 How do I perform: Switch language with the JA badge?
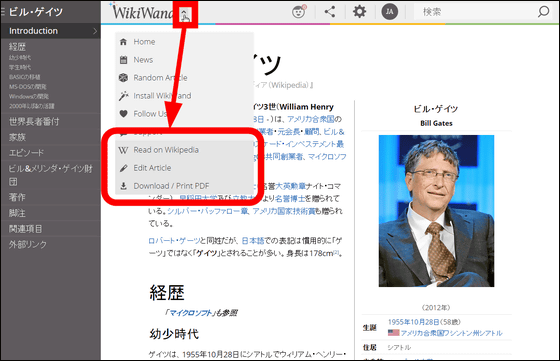click(390, 12)
